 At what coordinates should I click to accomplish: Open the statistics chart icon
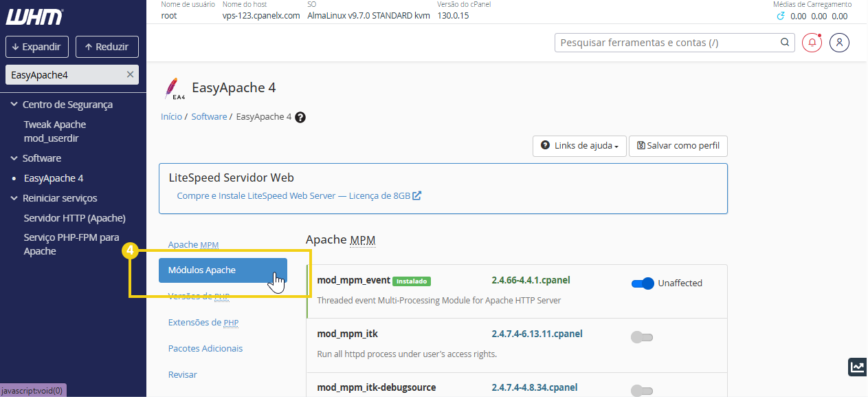click(857, 367)
